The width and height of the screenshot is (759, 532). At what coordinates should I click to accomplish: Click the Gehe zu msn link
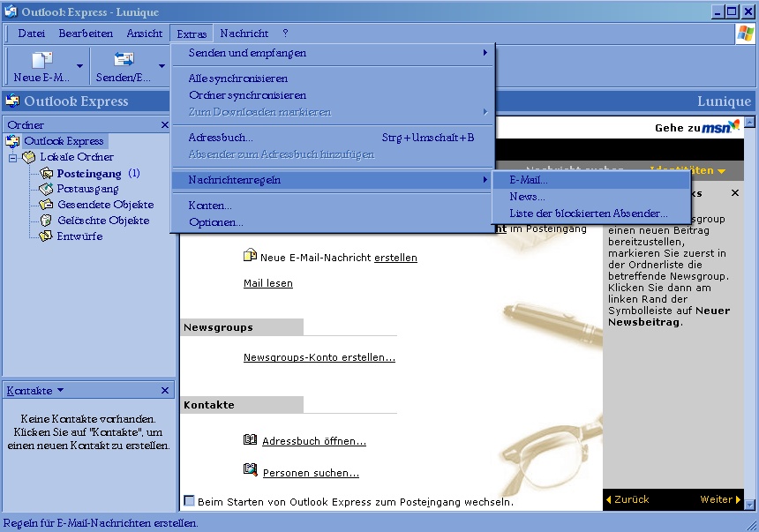(697, 127)
